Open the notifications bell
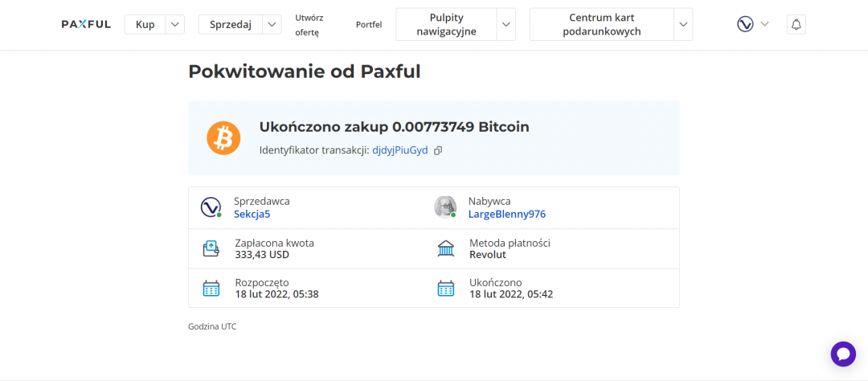The width and height of the screenshot is (868, 381). (x=796, y=24)
